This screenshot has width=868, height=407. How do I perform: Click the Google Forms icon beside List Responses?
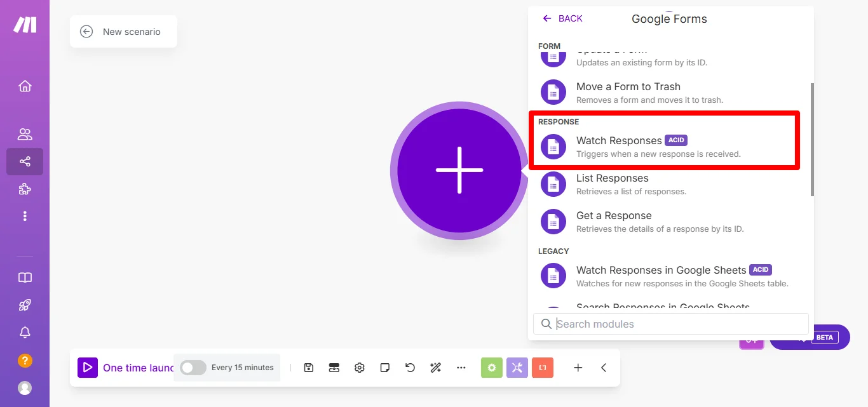(x=553, y=184)
